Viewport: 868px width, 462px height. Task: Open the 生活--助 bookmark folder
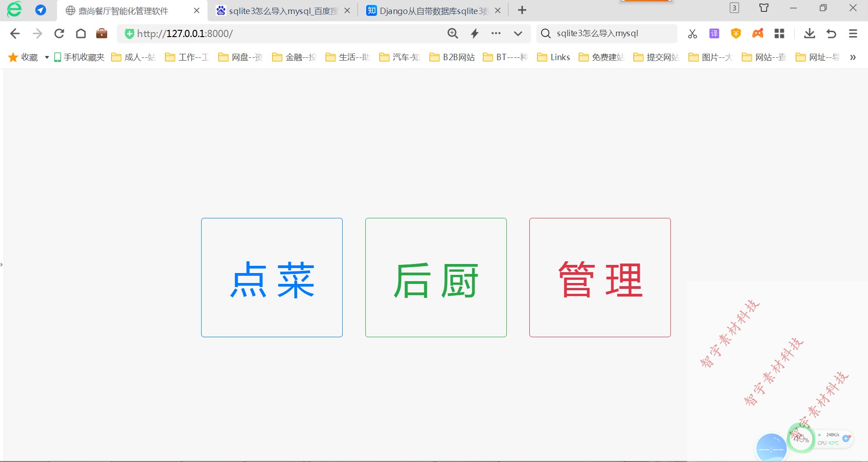tap(348, 57)
